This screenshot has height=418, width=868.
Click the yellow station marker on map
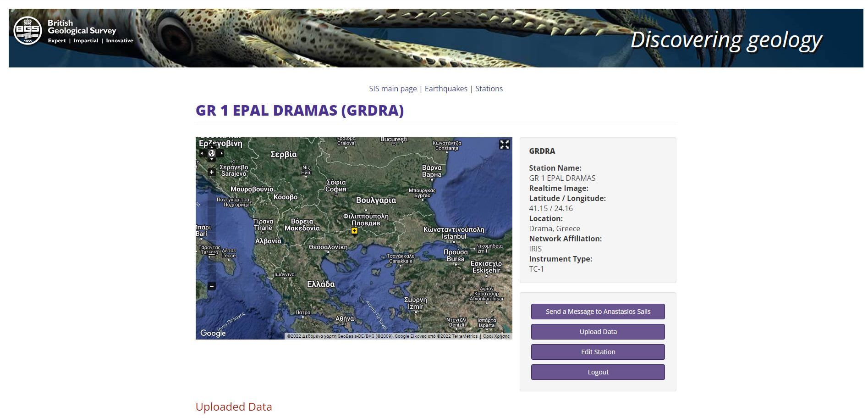[354, 231]
